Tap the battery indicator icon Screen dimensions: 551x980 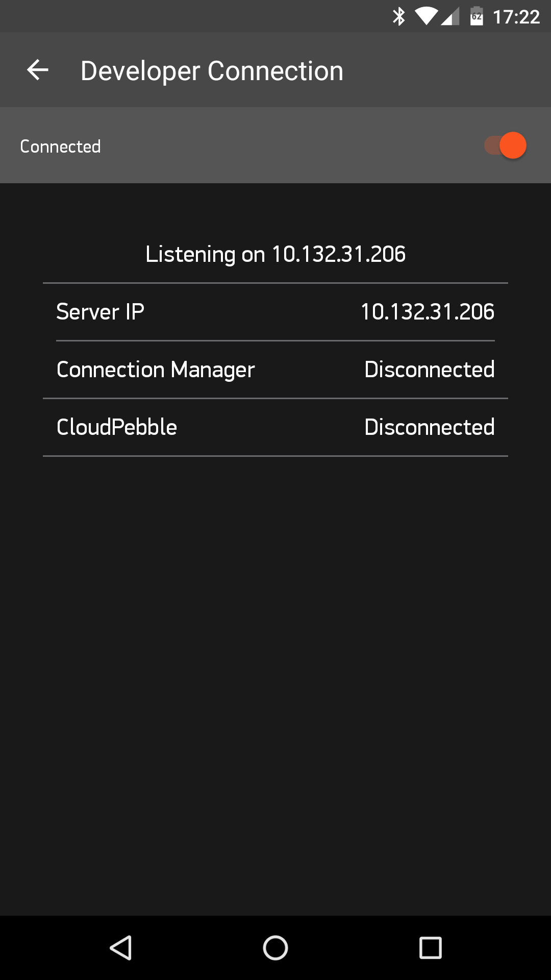pyautogui.click(x=477, y=16)
